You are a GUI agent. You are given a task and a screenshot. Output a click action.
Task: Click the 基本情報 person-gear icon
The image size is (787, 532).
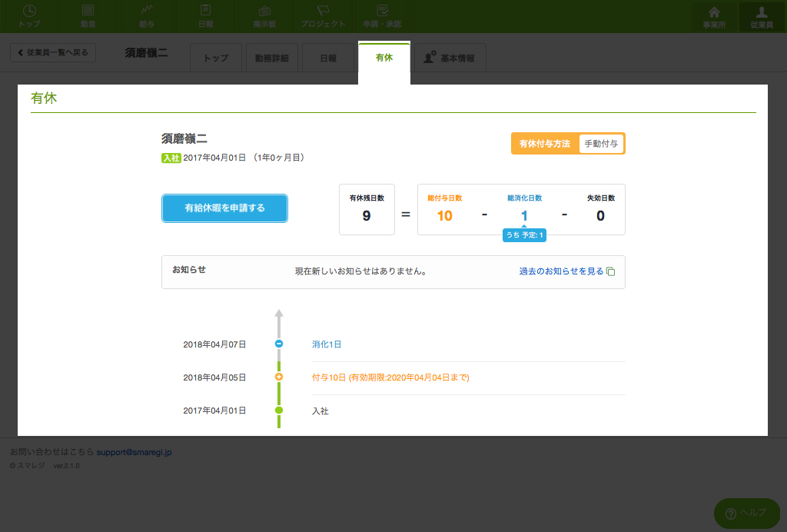pyautogui.click(x=430, y=57)
